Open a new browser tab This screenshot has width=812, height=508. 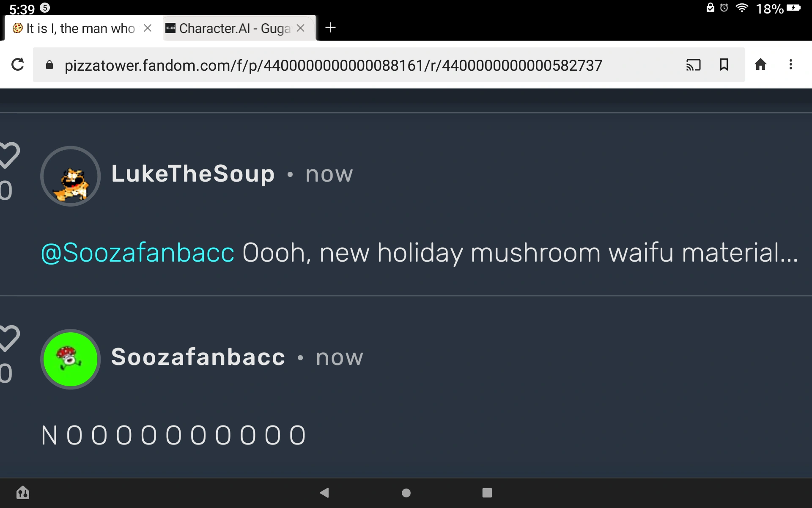[330, 28]
